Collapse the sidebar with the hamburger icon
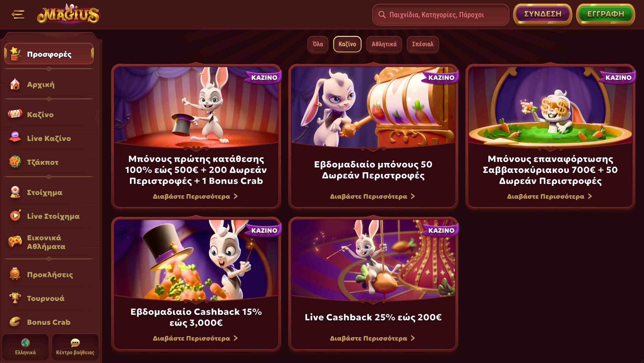 click(18, 14)
